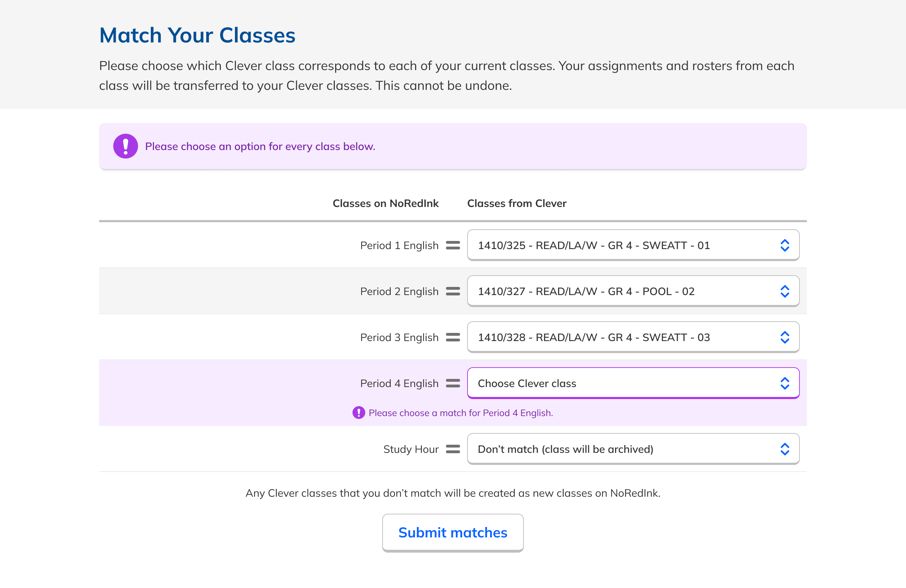906x588 pixels.
Task: Click equals icon beside Period 1 English
Action: click(453, 245)
